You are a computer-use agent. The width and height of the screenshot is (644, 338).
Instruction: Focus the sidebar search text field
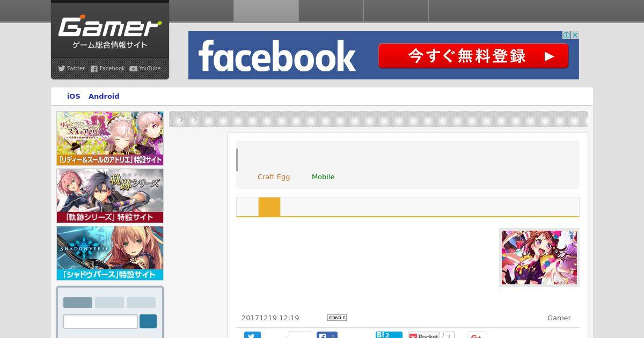[100, 321]
